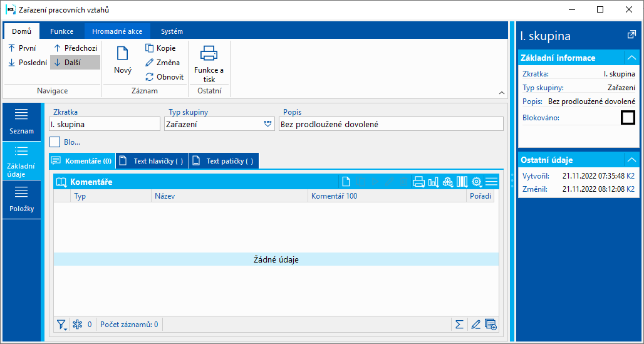Add new comment in Komentáře toolbar
Screen dimensions: 644x344
tap(346, 182)
